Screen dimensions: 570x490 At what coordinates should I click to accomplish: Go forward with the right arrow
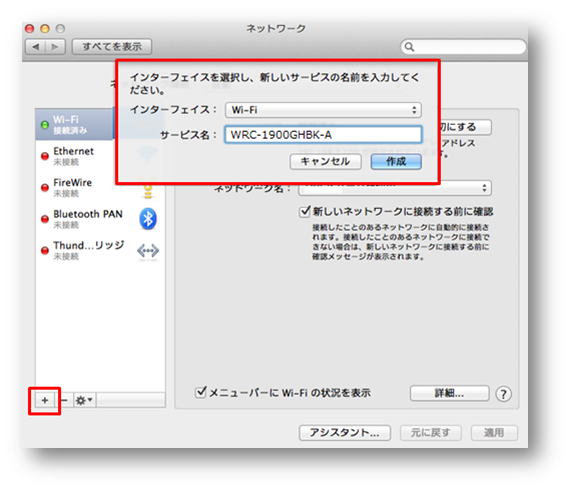(55, 47)
